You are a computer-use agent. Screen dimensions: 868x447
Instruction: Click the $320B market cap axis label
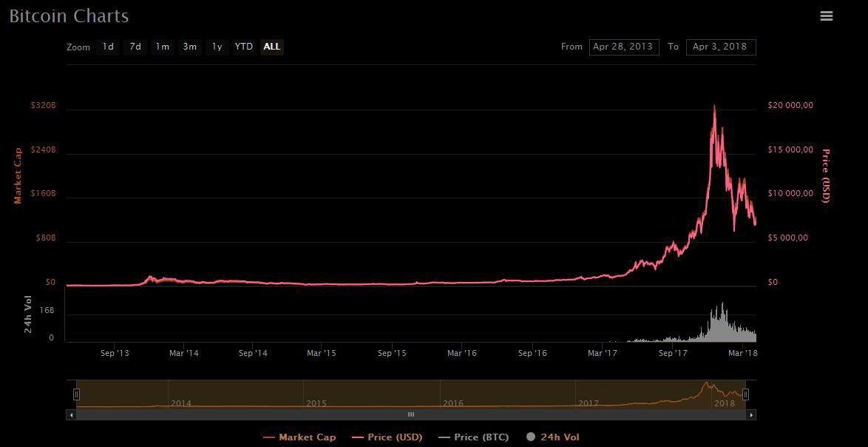pos(43,105)
